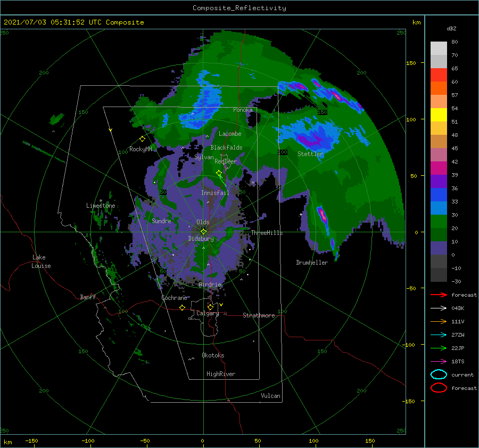The height and width of the screenshot is (448, 479).
Task: Click the orange 111V arrow icon
Action: [439, 321]
